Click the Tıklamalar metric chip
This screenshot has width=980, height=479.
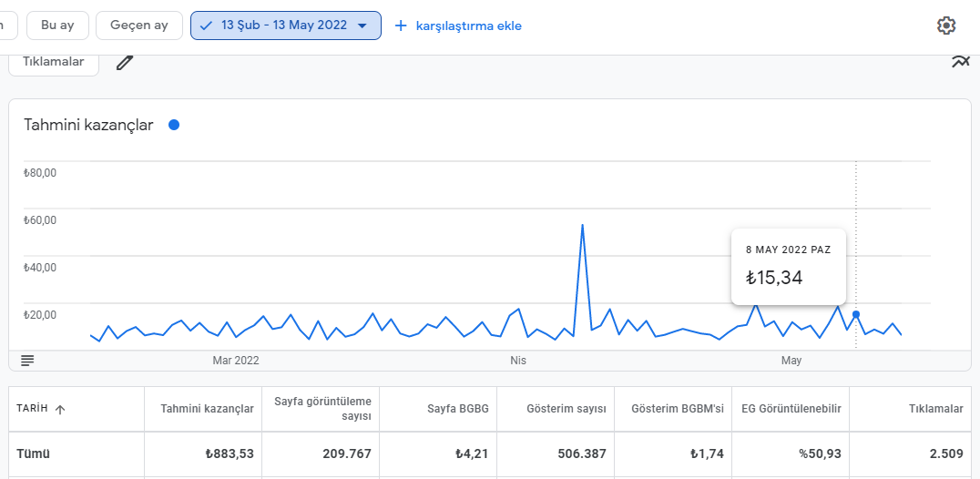point(54,62)
